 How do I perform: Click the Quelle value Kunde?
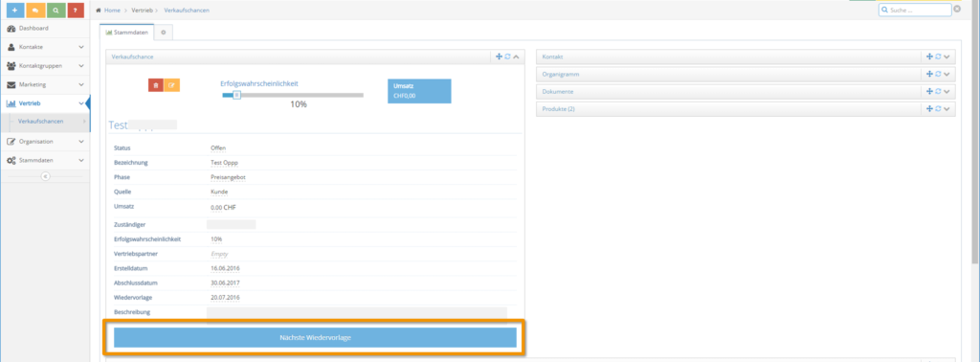click(219, 192)
